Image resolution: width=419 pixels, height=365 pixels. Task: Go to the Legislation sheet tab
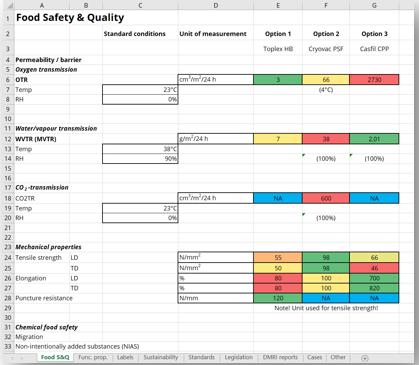239,357
